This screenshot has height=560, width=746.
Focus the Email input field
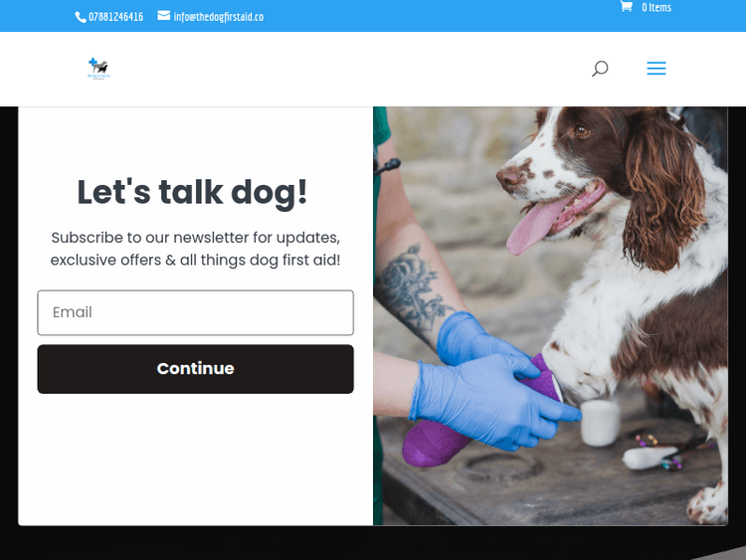coord(196,312)
